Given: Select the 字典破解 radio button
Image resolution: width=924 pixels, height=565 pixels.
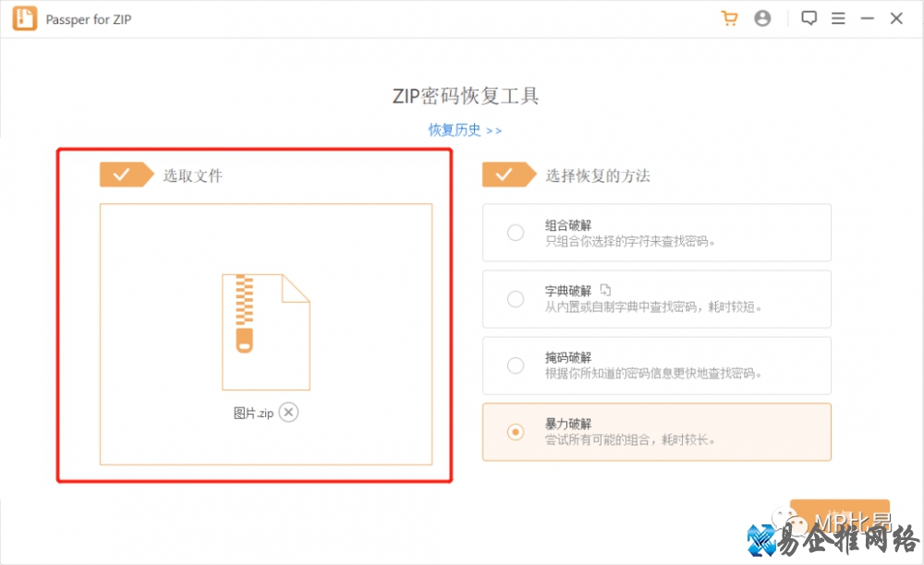Looking at the screenshot, I should (516, 298).
